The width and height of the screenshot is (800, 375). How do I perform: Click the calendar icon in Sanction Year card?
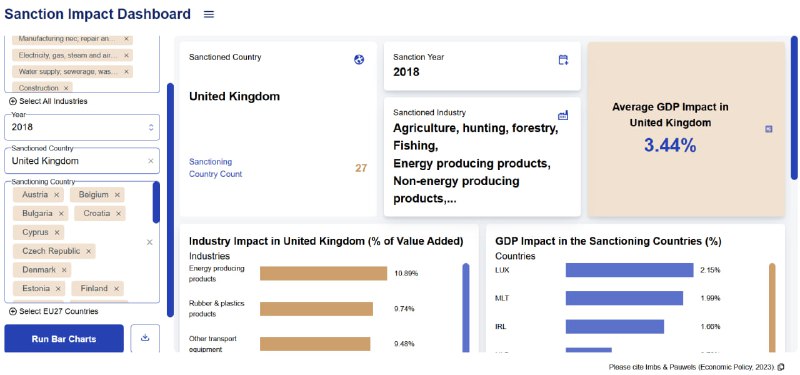(563, 60)
